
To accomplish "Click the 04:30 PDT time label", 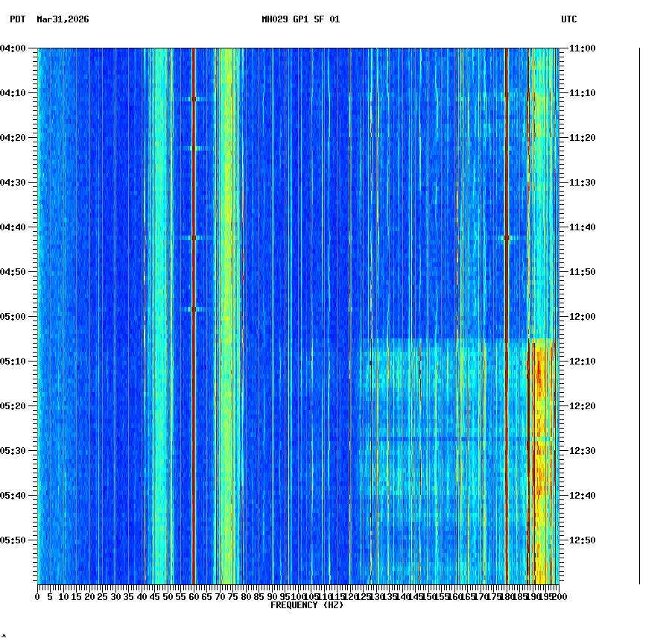I will (13, 182).
